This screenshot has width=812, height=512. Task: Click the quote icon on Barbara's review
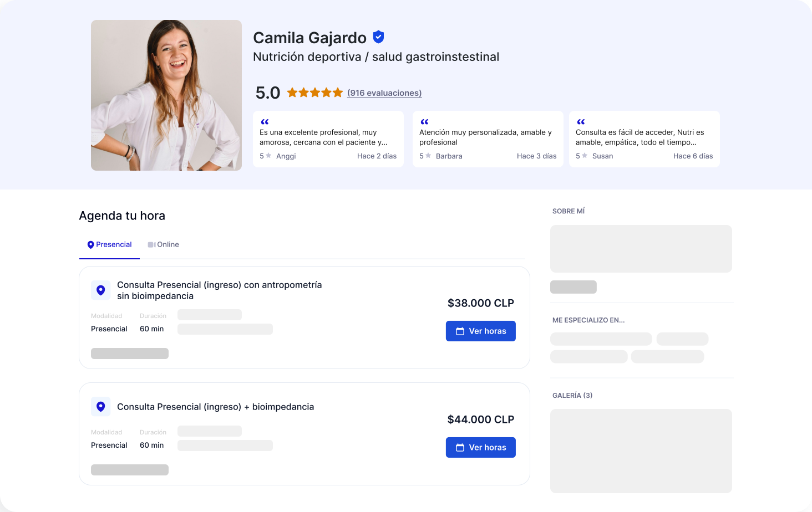tap(424, 122)
